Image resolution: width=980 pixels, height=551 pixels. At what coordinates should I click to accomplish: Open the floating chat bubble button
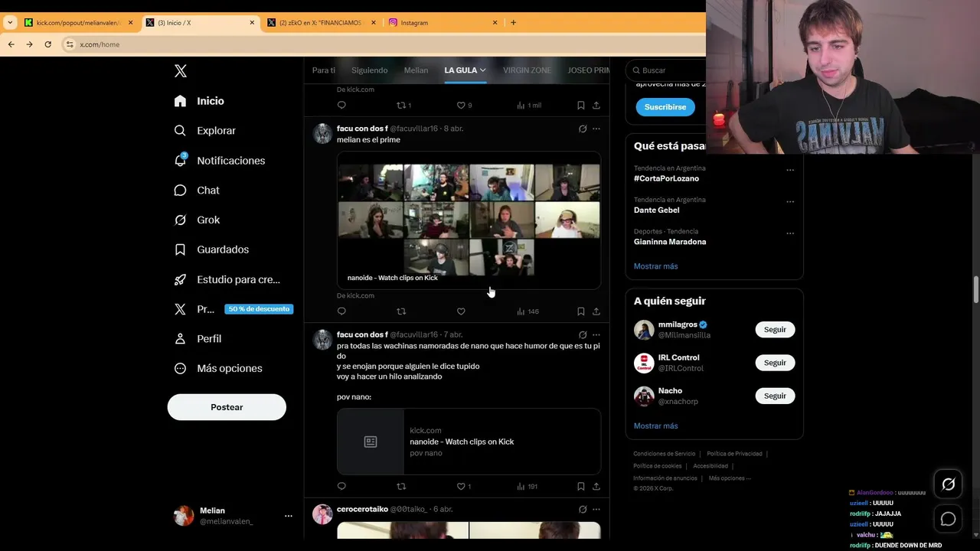(948, 519)
